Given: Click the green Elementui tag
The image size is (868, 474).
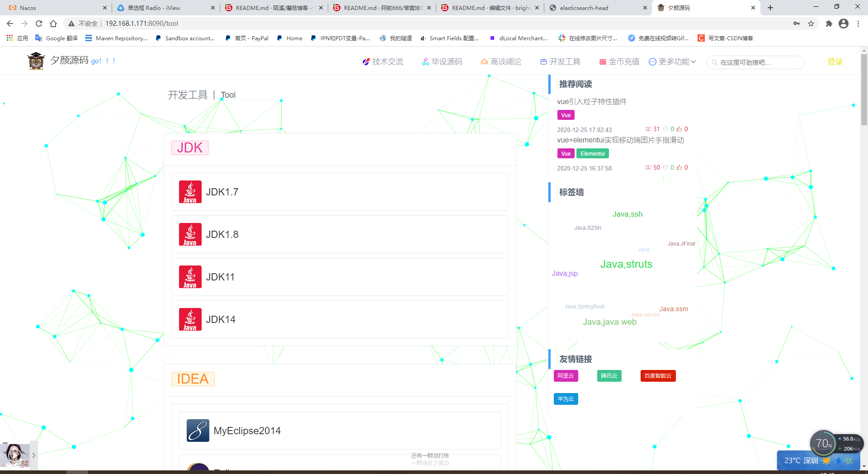Looking at the screenshot, I should click(593, 154).
